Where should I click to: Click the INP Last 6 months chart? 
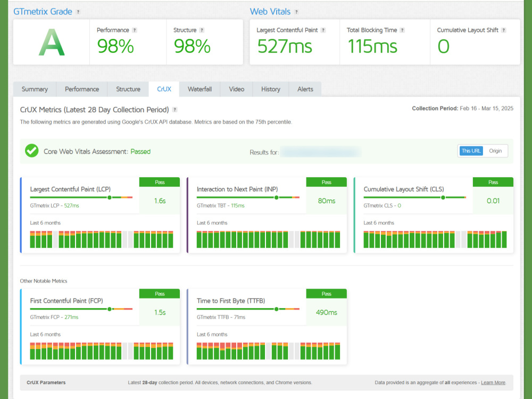pos(268,239)
